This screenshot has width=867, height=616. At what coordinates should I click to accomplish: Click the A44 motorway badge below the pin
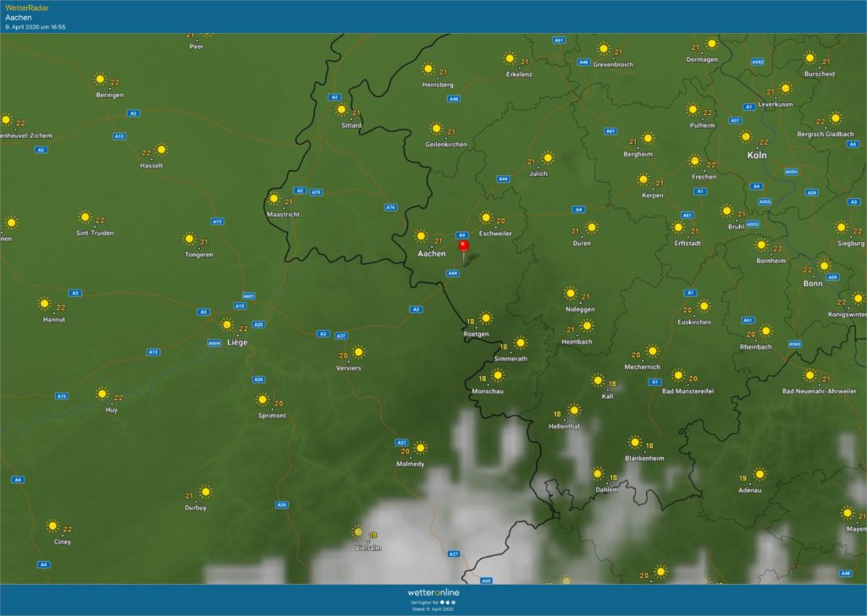tap(453, 273)
